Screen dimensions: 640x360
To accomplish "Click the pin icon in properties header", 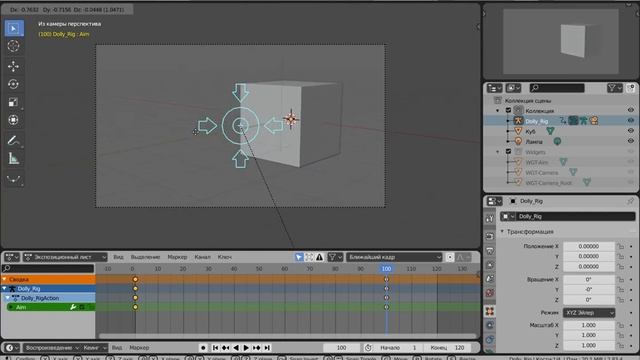I will coord(630,201).
